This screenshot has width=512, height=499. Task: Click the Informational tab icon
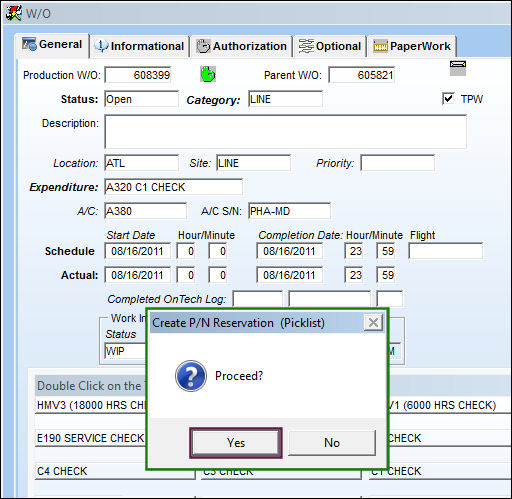pyautogui.click(x=101, y=46)
